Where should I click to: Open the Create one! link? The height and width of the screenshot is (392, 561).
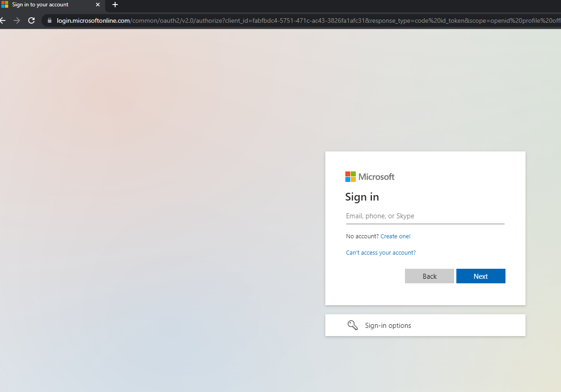pyautogui.click(x=395, y=236)
